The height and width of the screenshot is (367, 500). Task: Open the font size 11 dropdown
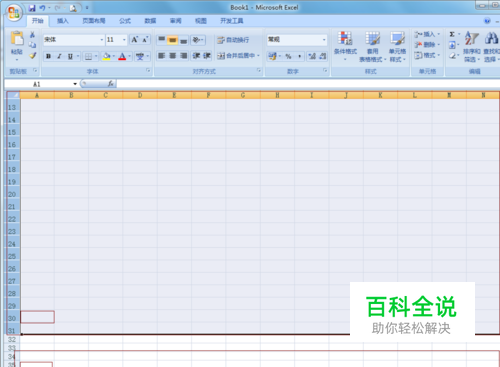pos(124,40)
